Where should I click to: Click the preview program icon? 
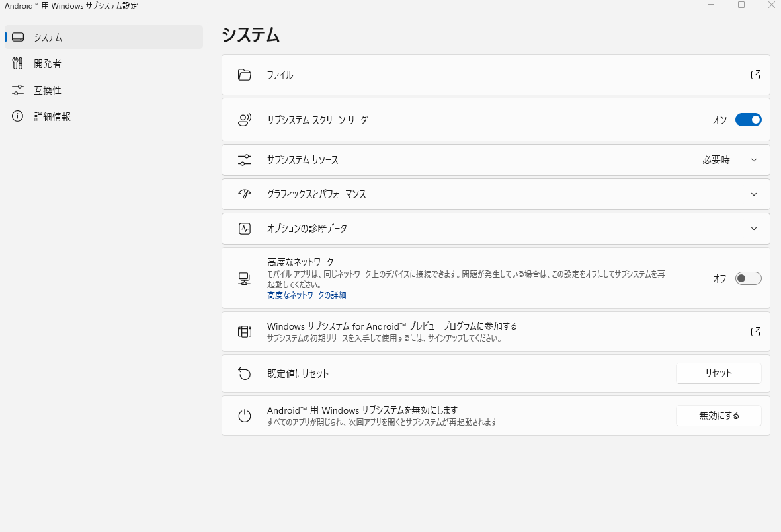pyautogui.click(x=245, y=332)
